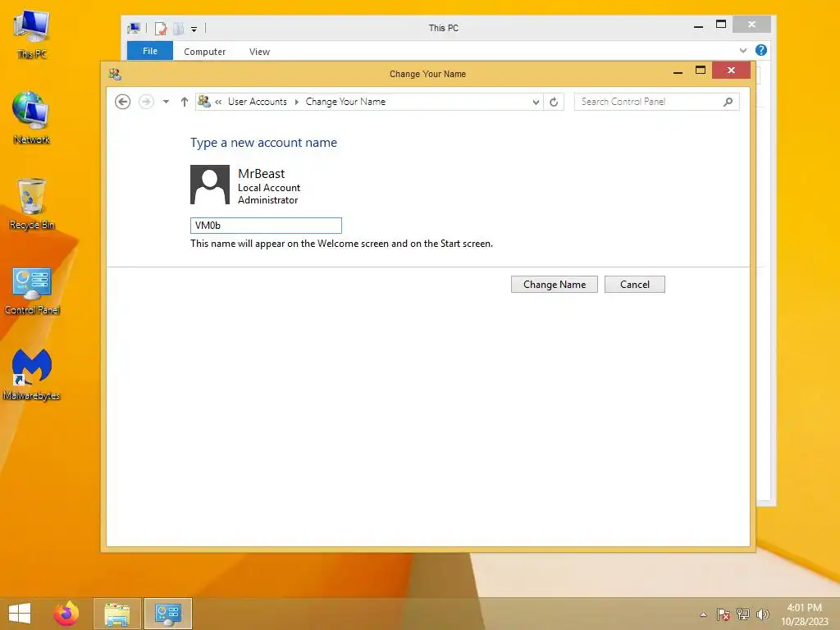840x630 pixels.
Task: Expand the ribbon chevron in This PC
Action: tap(743, 50)
